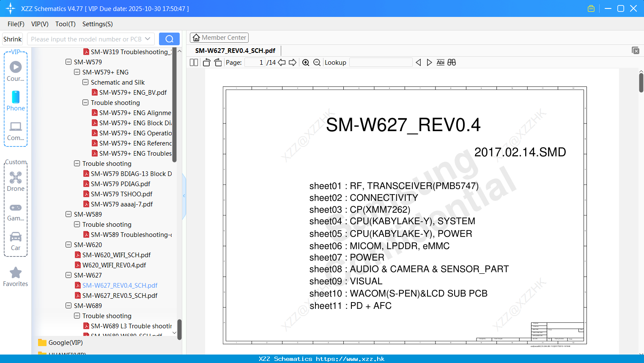644x363 pixels.
Task: Collapse Trouble shooting under SM-W689
Action: 77,316
